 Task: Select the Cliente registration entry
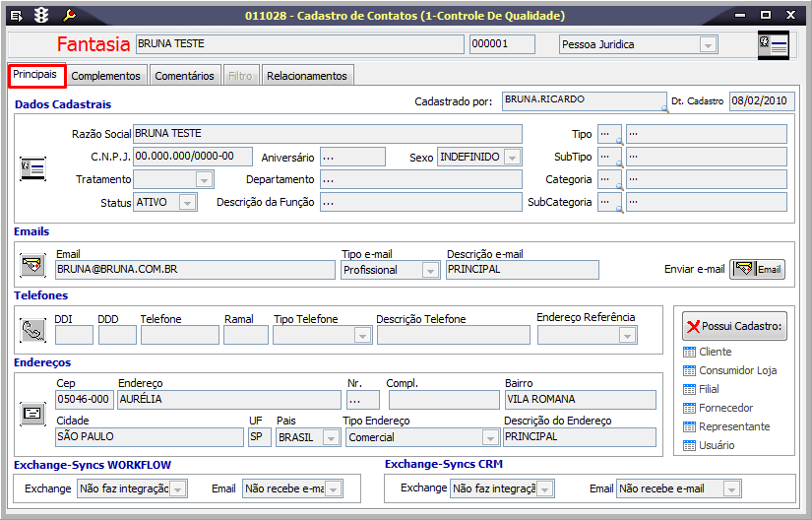tap(715, 352)
